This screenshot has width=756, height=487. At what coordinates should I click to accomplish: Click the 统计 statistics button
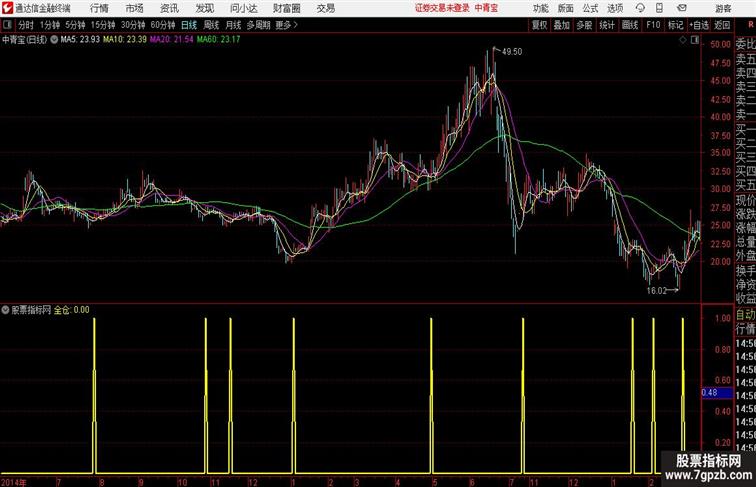(607, 25)
